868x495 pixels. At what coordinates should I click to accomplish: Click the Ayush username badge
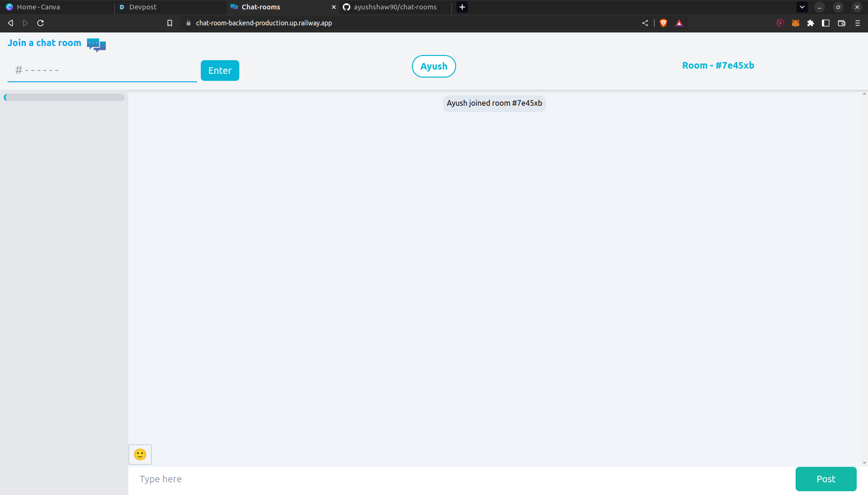coord(434,66)
